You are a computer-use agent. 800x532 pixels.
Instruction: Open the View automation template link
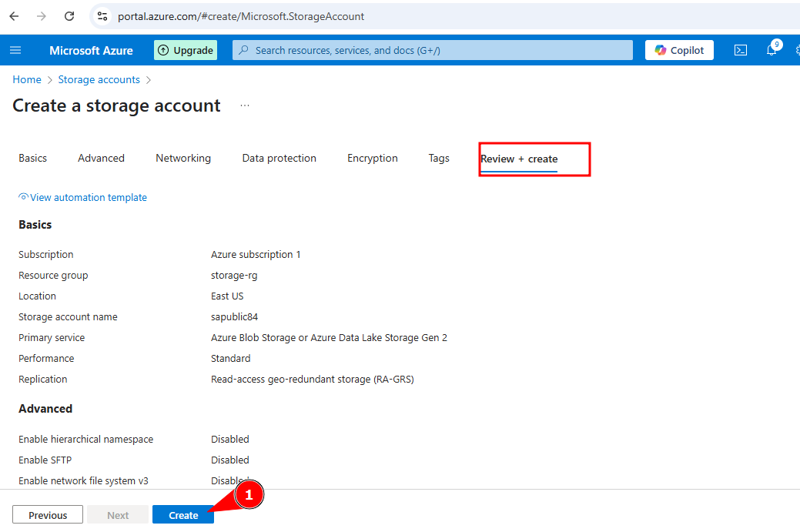(x=82, y=197)
